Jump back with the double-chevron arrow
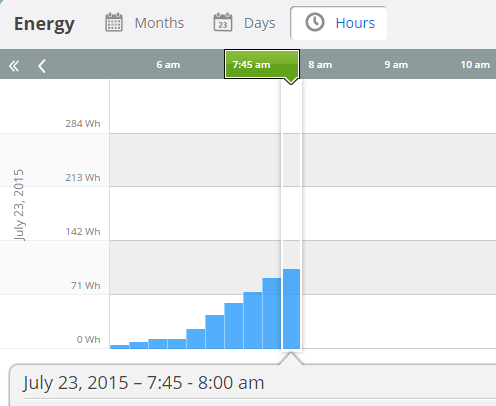Screen dimensions: 496x406 14,66
